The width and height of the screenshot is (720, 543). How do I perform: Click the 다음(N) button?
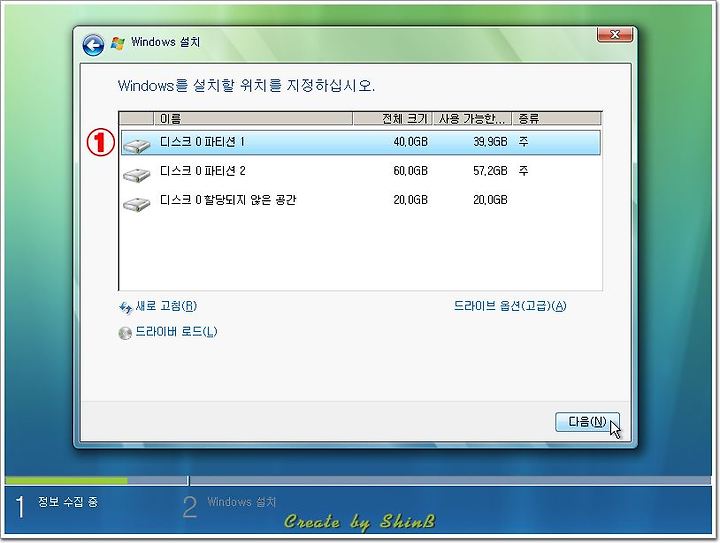coord(587,422)
